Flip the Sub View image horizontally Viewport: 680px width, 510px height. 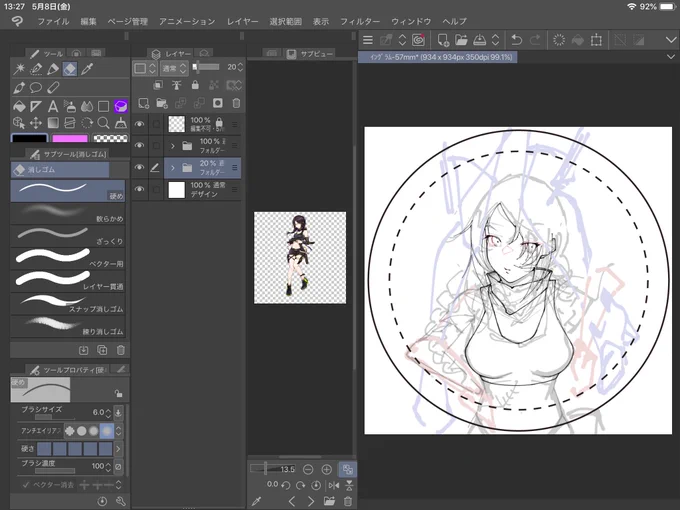click(x=333, y=485)
